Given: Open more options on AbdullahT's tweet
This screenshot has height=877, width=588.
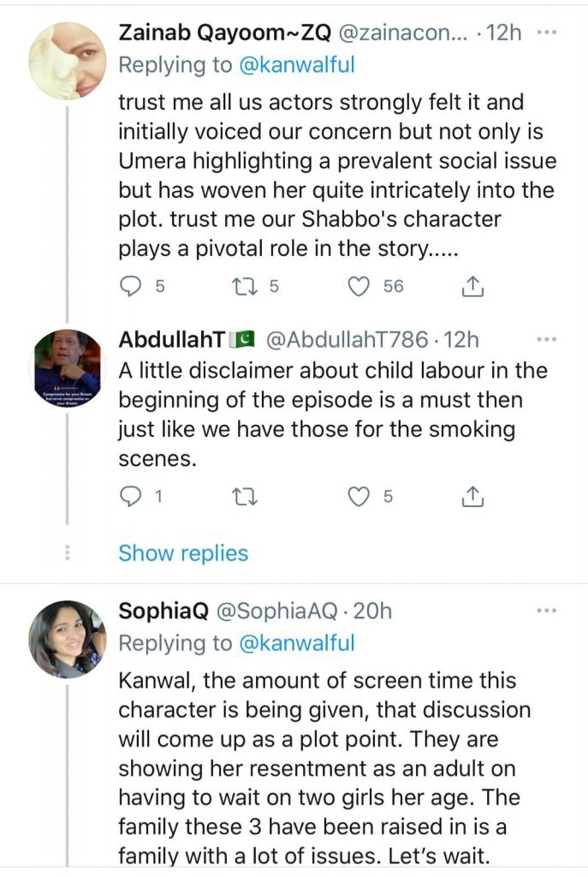Looking at the screenshot, I should click(x=546, y=340).
